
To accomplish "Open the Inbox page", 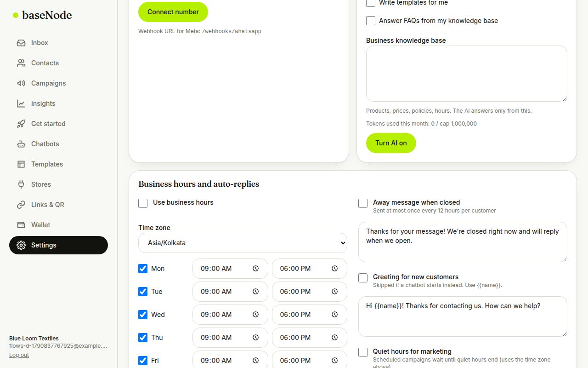I will tap(58, 43).
